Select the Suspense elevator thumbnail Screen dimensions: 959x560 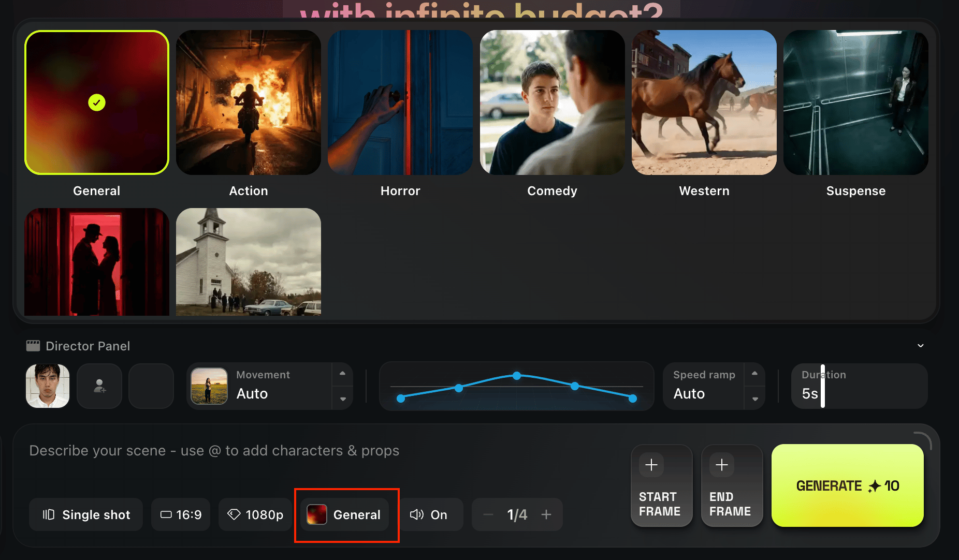pos(856,102)
